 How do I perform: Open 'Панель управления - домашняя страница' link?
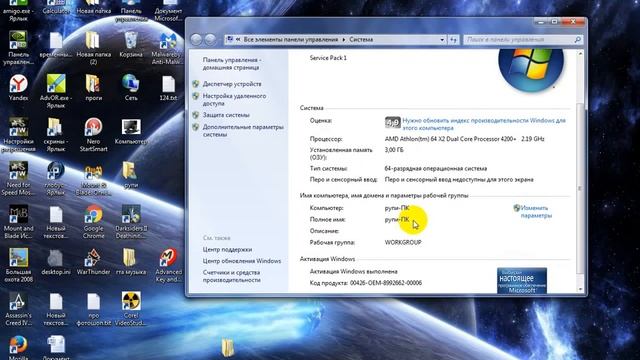[x=231, y=64]
